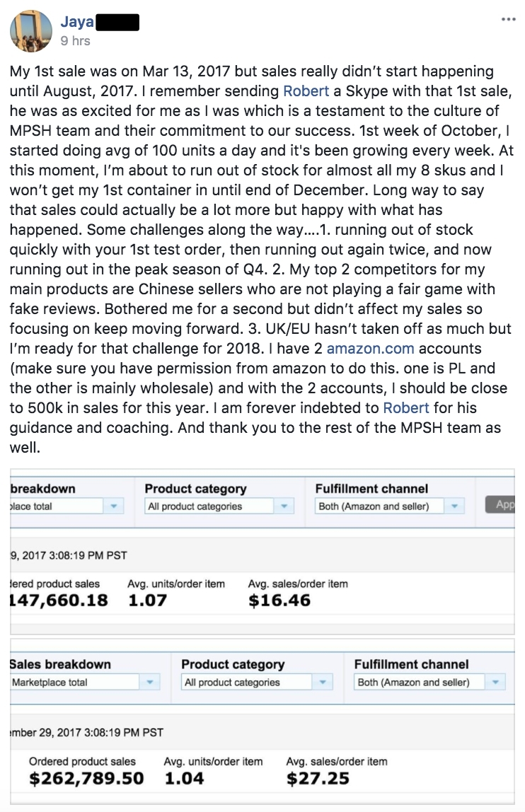Expand the upper "place total" breakdown dropdown
Image resolution: width=525 pixels, height=812 pixels.
click(x=65, y=506)
